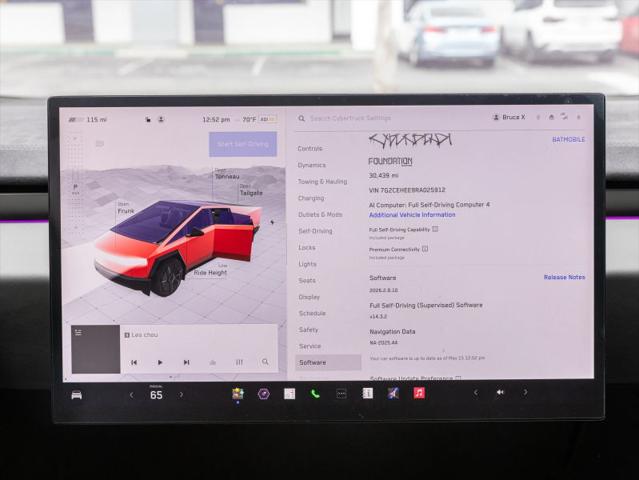Open the Arcade app icon in dock
The image size is (639, 480).
pos(238,394)
